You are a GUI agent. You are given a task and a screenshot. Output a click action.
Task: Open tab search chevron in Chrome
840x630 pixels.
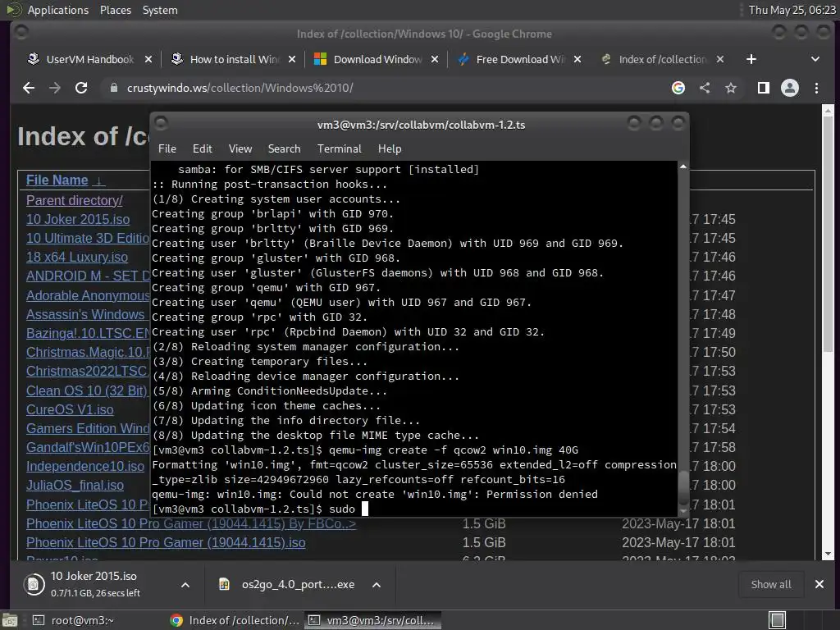click(x=815, y=59)
